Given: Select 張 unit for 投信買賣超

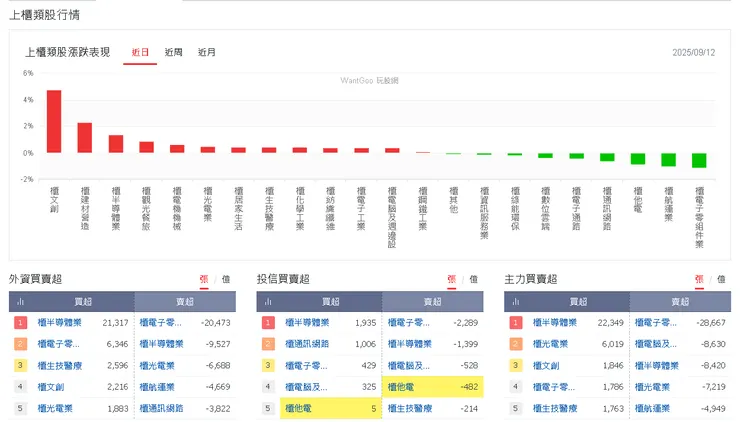Looking at the screenshot, I should (x=452, y=279).
